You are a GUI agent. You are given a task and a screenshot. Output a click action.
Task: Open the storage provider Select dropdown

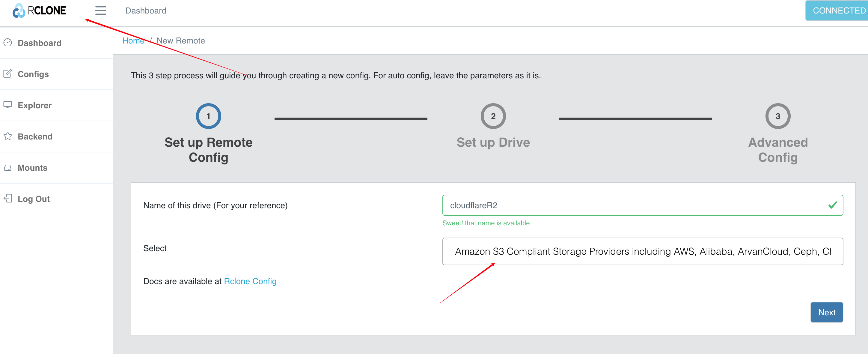point(642,251)
